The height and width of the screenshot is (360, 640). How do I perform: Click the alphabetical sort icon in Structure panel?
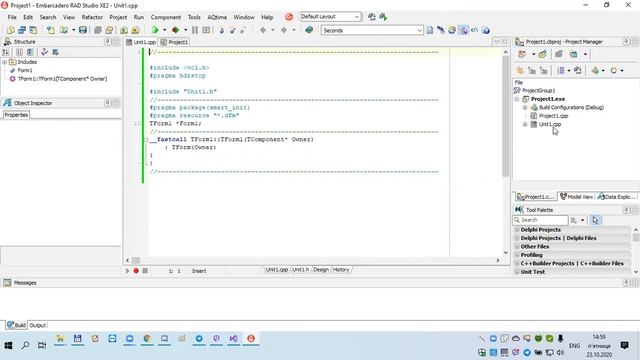[x=6, y=52]
